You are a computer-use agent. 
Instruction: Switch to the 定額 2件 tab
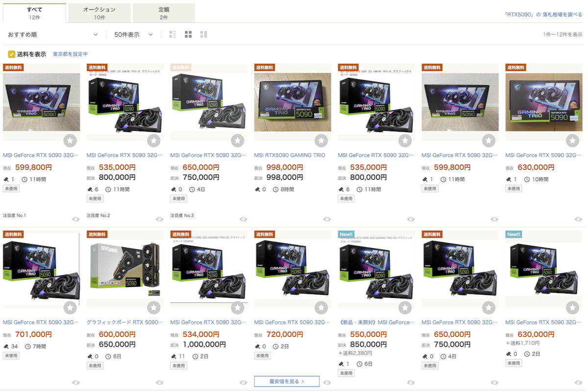pyautogui.click(x=164, y=13)
